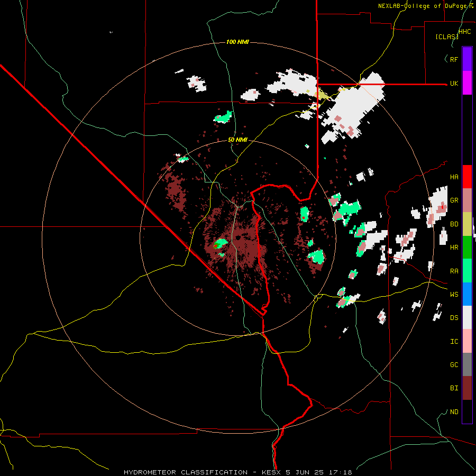This screenshot has height=476, width=476.
Task: Click the 'HHC' product label
Action: click(464, 32)
